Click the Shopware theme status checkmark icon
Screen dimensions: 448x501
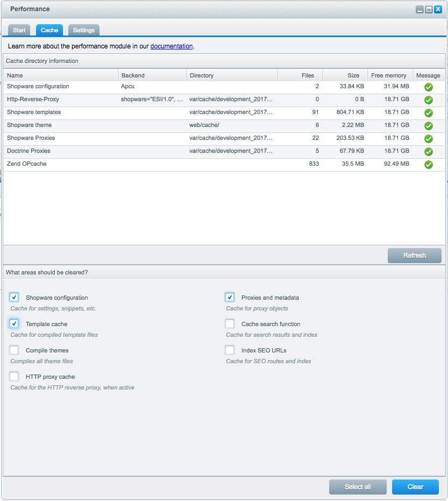[x=428, y=126]
